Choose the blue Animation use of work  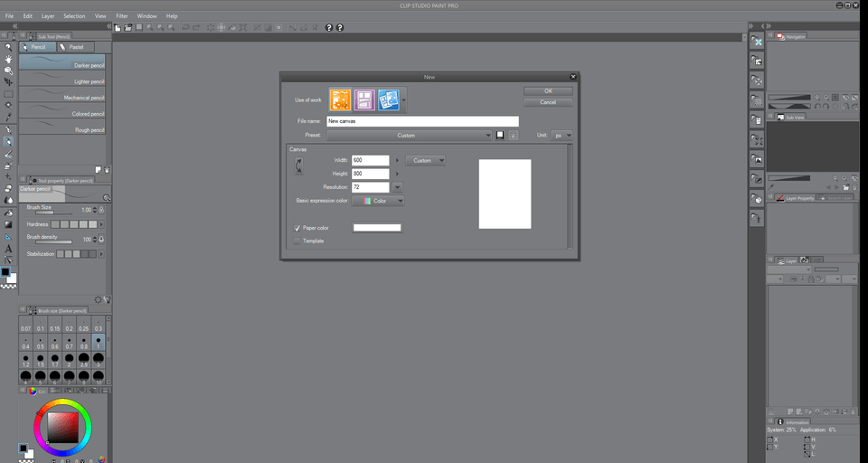[389, 99]
